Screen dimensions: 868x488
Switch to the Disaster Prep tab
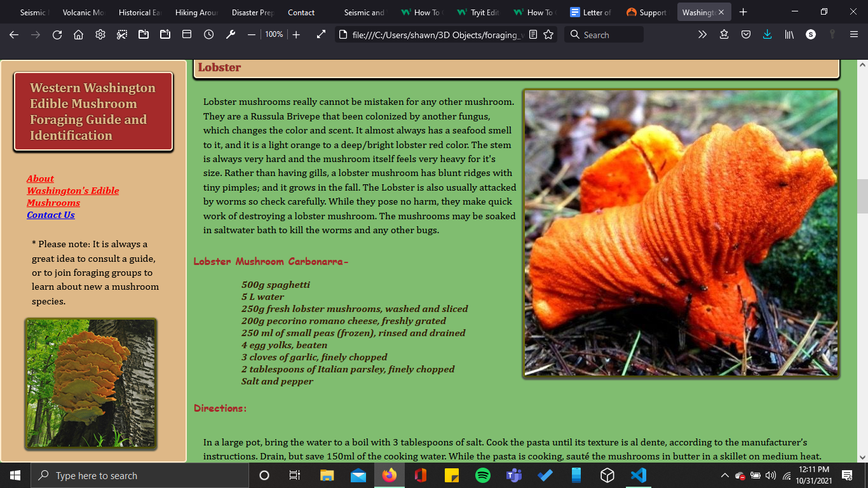(252, 12)
